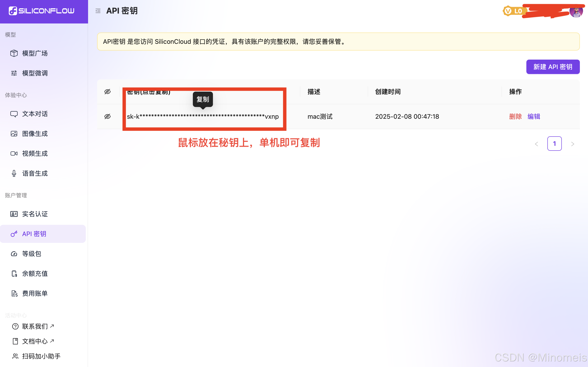Open the 实名认证 page
Image resolution: width=588 pixels, height=367 pixels.
(x=35, y=214)
